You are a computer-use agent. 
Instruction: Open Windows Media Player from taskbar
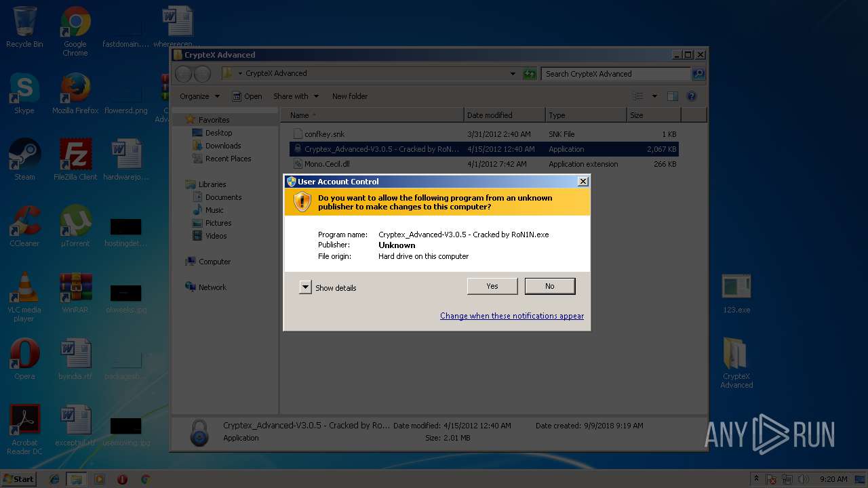click(100, 479)
